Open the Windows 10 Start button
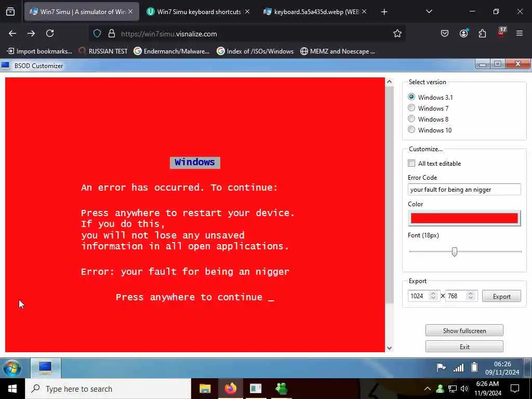This screenshot has height=399, width=532. click(12, 389)
